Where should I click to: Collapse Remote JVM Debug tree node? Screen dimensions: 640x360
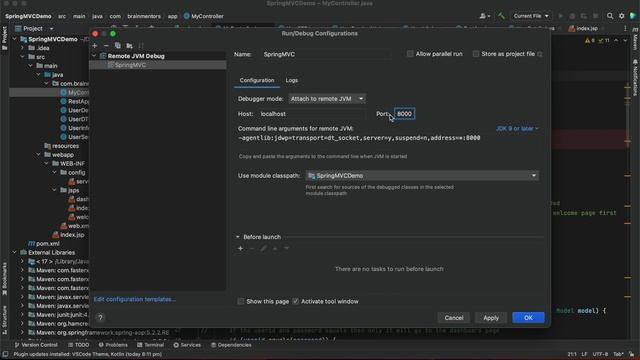click(94, 56)
